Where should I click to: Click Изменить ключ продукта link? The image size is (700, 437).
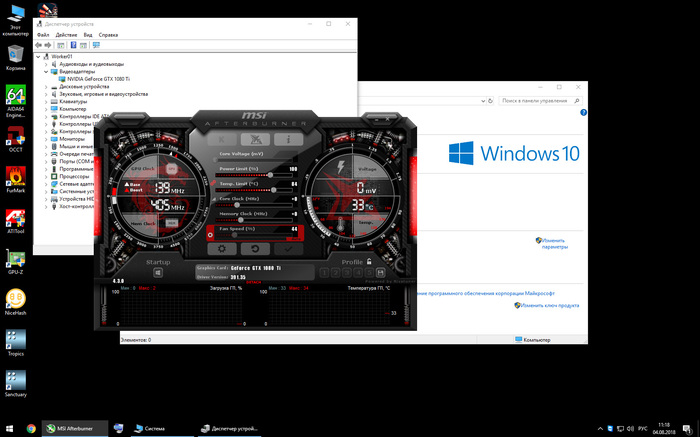click(543, 305)
